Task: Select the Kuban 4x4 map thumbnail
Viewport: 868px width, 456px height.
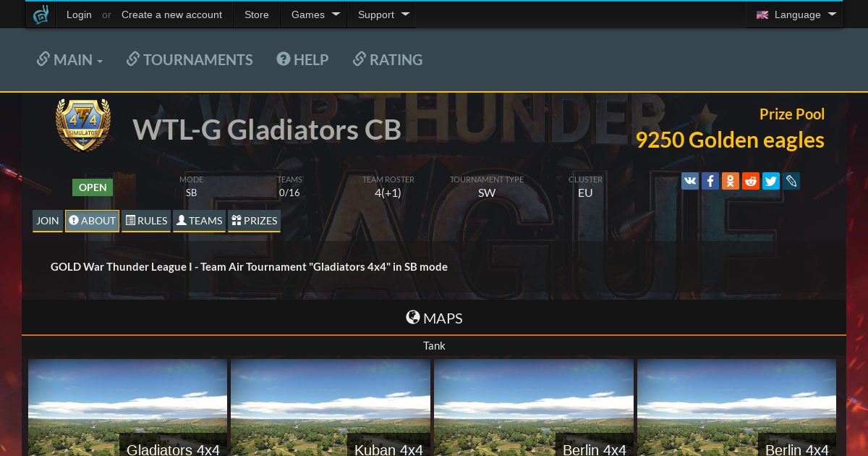Action: pyautogui.click(x=331, y=408)
